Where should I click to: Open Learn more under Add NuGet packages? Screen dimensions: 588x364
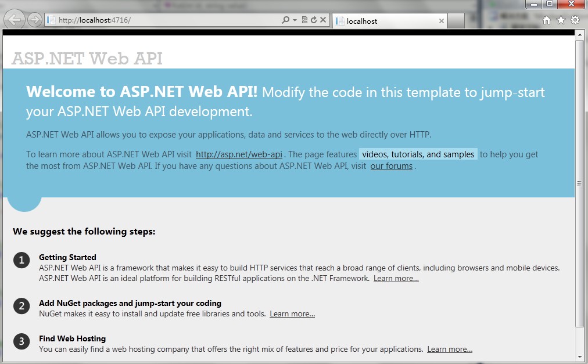tap(292, 313)
